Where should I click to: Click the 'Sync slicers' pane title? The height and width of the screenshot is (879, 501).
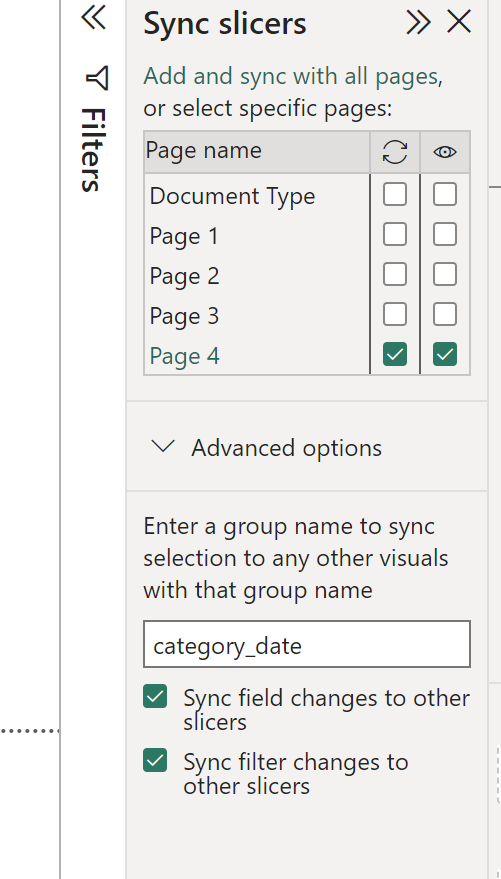click(225, 24)
